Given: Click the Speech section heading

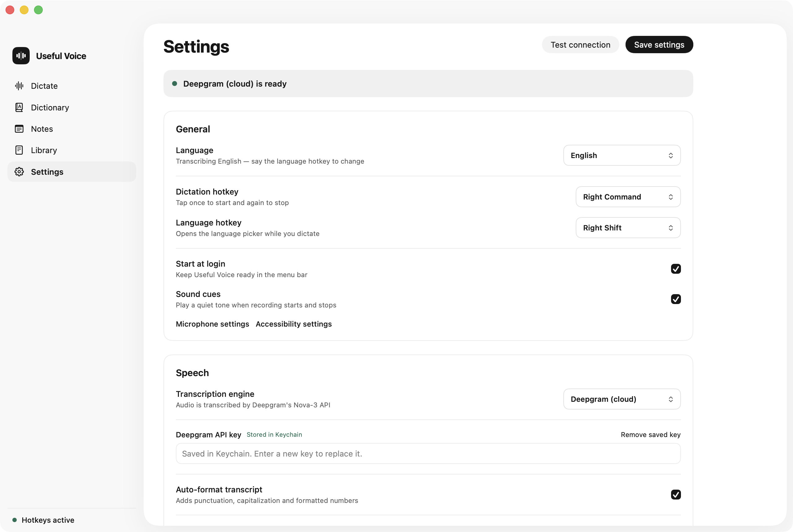Looking at the screenshot, I should (x=192, y=373).
